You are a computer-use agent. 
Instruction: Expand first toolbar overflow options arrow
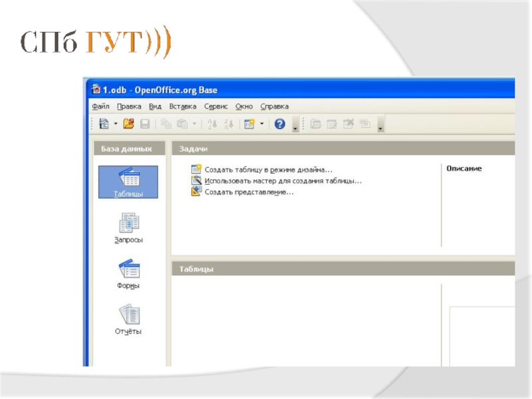tap(295, 124)
